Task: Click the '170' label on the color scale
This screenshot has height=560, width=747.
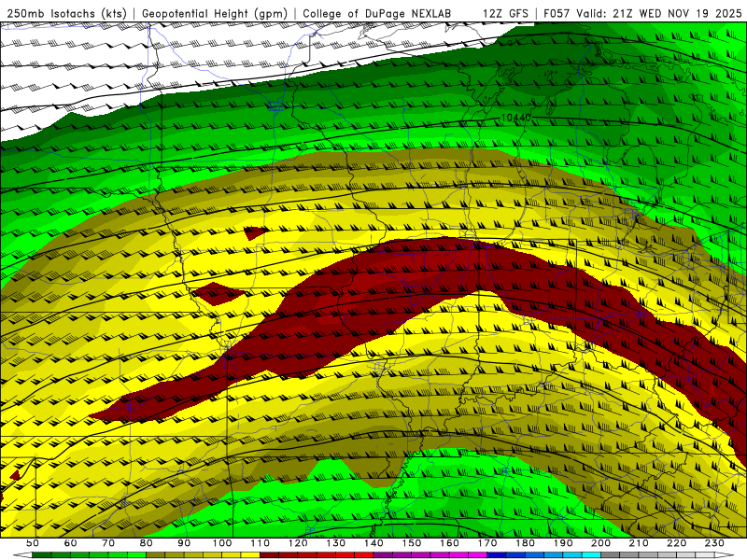Action: point(487,543)
